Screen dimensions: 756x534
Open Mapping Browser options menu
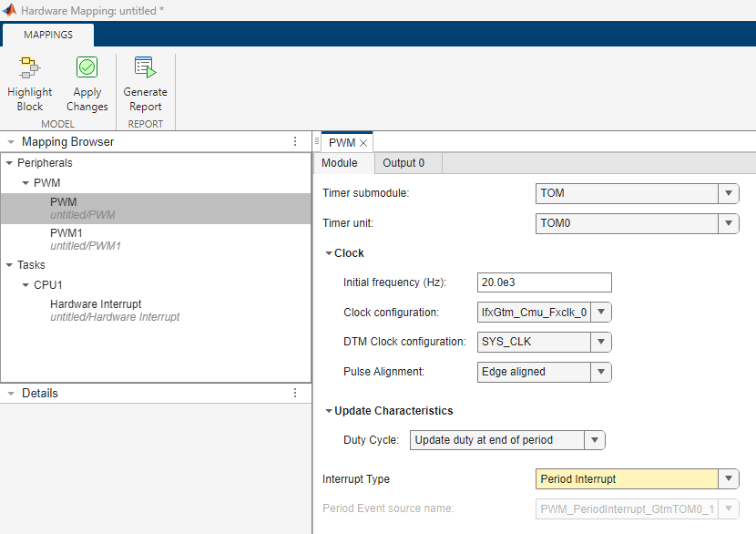pyautogui.click(x=294, y=142)
